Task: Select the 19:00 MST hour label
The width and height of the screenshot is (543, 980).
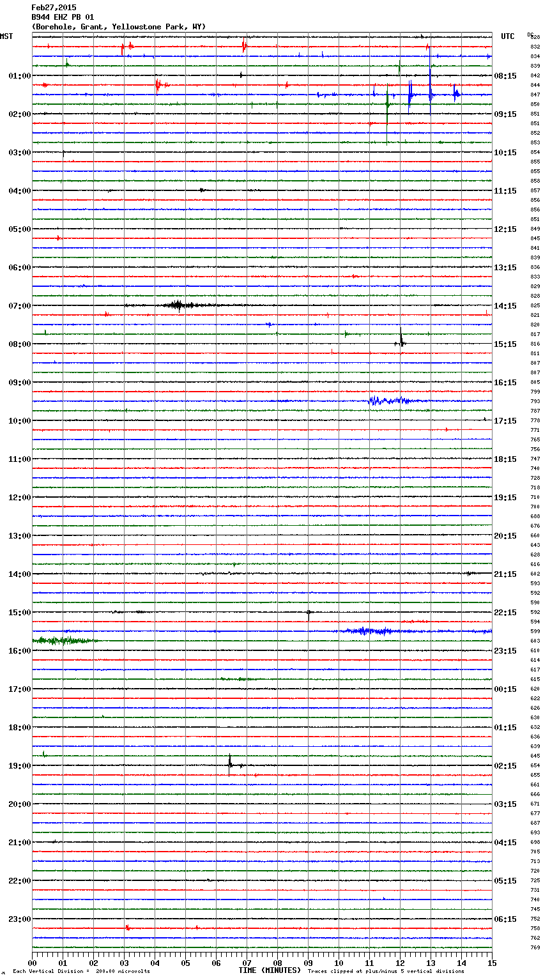Action: click(20, 766)
